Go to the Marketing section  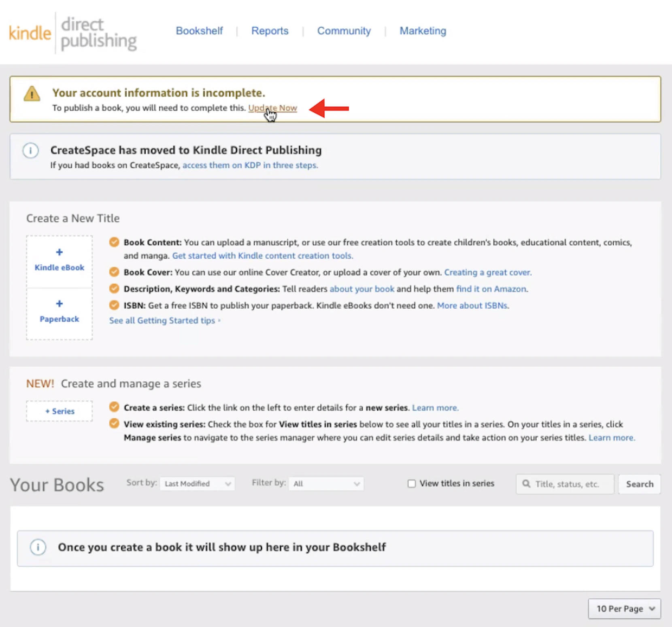423,31
